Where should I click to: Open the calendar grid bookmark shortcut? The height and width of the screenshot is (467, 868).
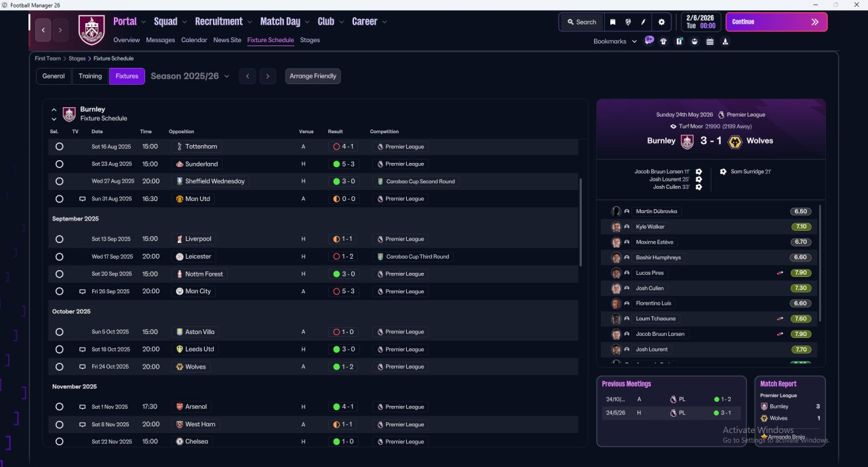click(x=710, y=41)
